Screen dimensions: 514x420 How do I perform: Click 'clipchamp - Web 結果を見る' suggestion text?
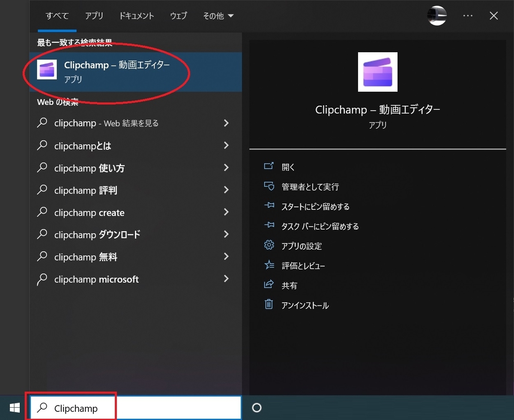pos(106,123)
